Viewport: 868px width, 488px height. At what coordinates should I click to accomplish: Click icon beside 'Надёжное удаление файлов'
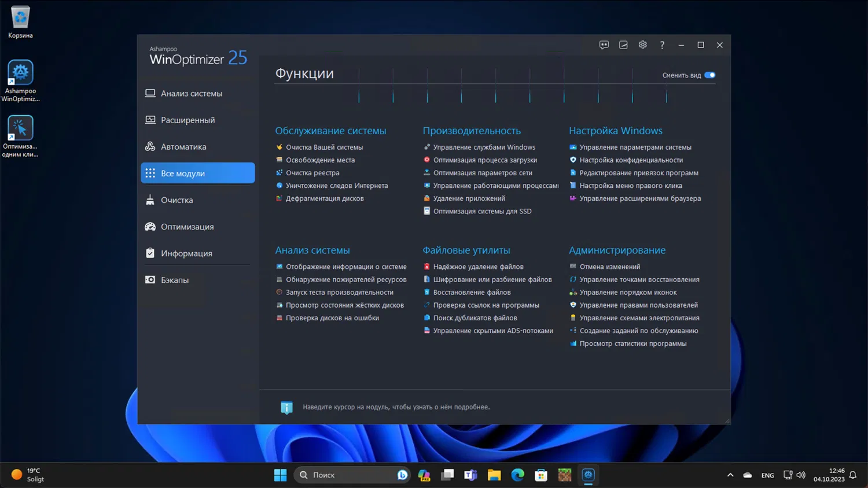coord(427,267)
